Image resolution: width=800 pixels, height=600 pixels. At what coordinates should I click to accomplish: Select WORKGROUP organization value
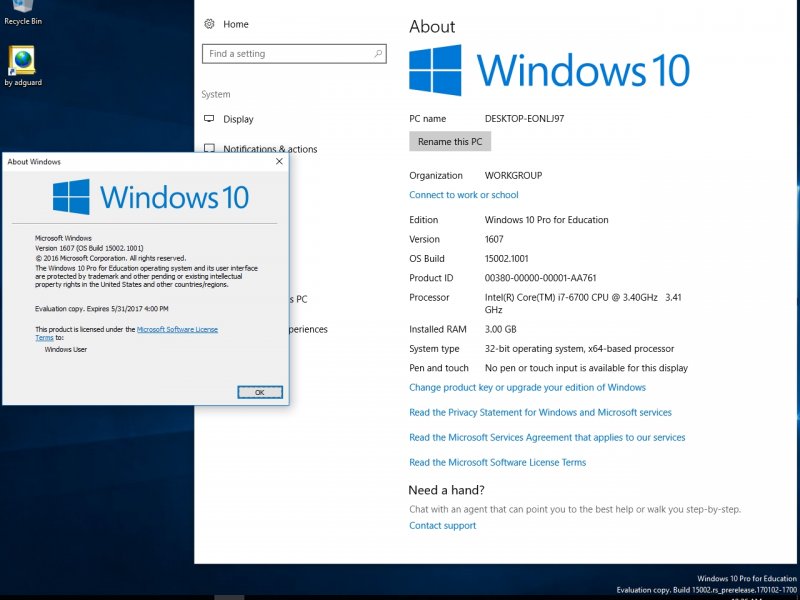click(513, 175)
